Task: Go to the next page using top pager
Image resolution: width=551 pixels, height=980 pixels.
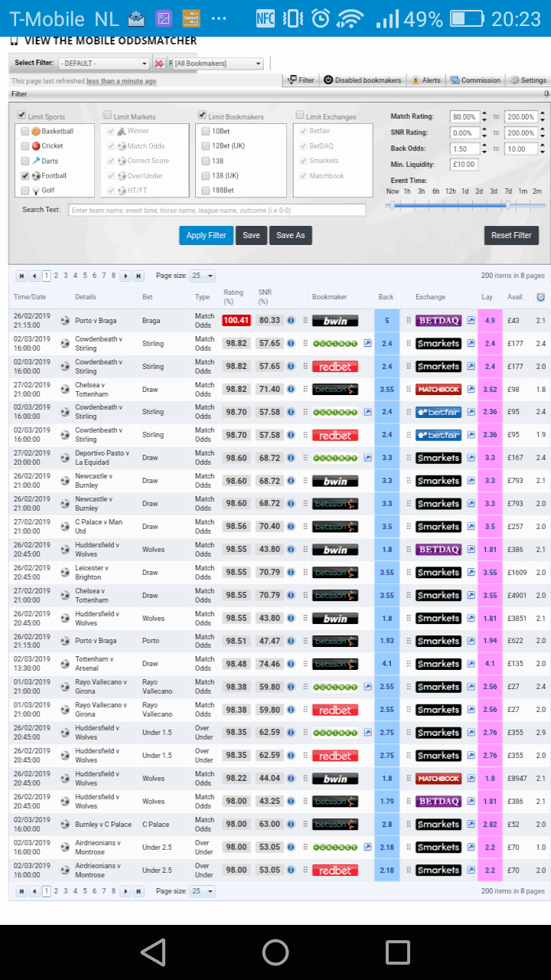Action: pyautogui.click(x=126, y=276)
